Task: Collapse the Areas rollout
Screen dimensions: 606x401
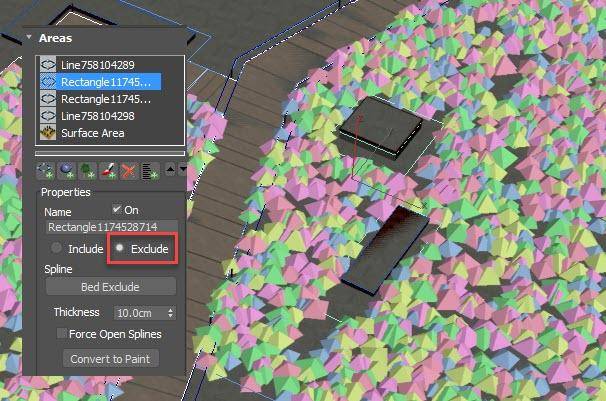Action: tap(29, 39)
